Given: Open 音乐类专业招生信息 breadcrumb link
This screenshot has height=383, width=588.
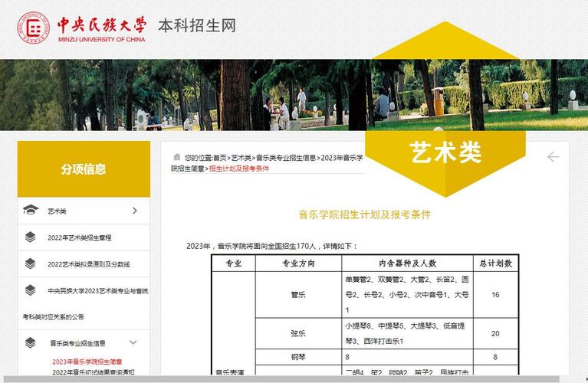Looking at the screenshot, I should click(286, 158).
